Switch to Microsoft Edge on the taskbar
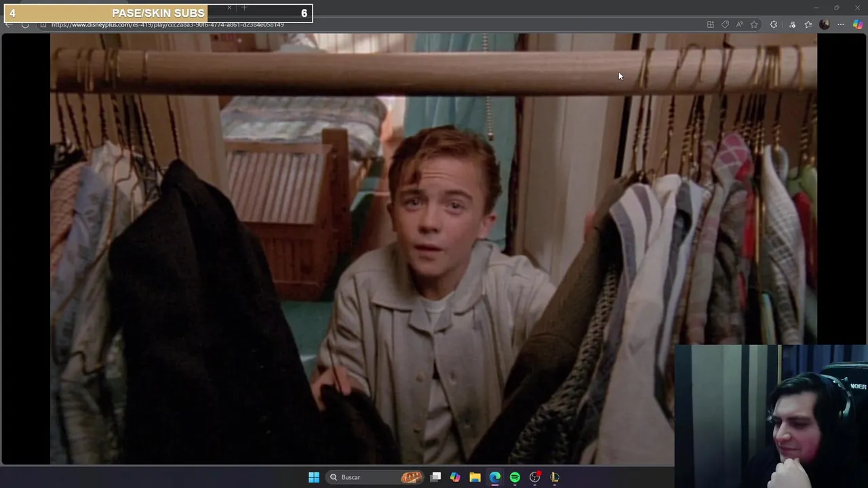The width and height of the screenshot is (868, 488). pyautogui.click(x=495, y=477)
